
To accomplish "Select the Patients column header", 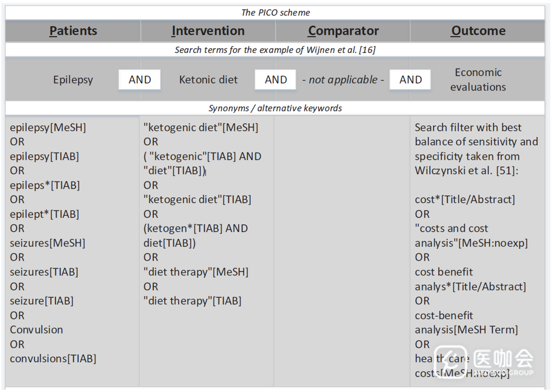I will 73,31.
